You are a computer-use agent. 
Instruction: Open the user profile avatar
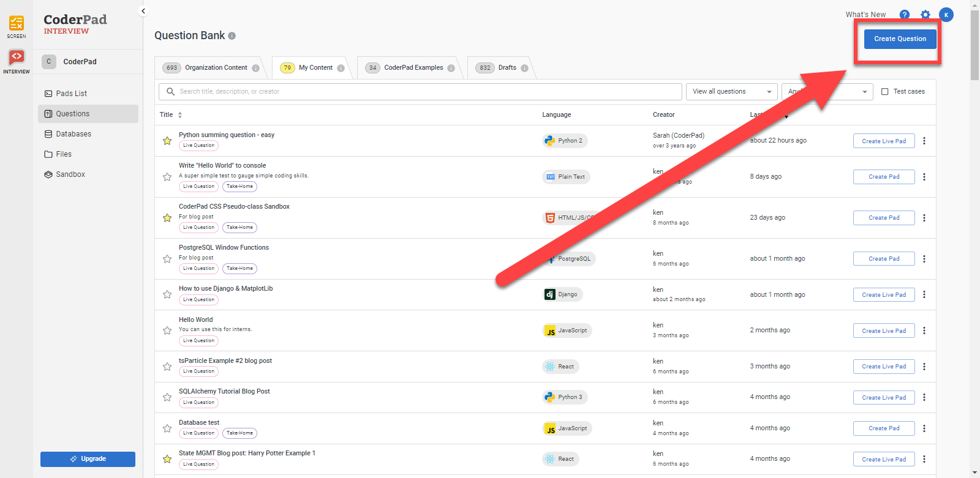pos(946,15)
